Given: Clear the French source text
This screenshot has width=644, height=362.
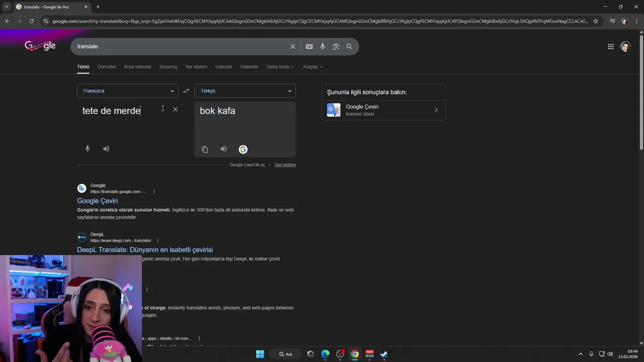Looking at the screenshot, I should pos(175,109).
